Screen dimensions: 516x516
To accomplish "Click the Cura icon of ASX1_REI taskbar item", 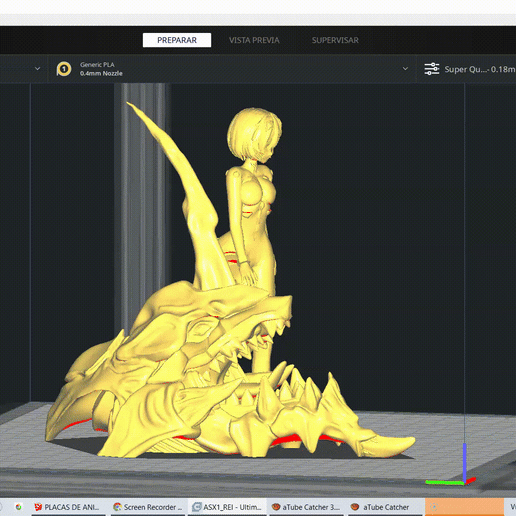I will (x=197, y=507).
